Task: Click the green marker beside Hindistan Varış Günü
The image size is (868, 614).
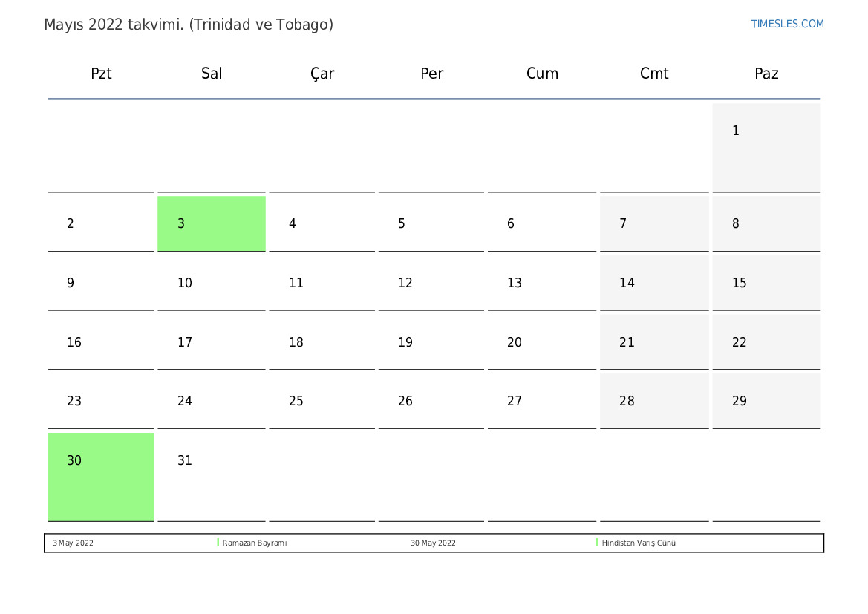Action: pyautogui.click(x=597, y=543)
